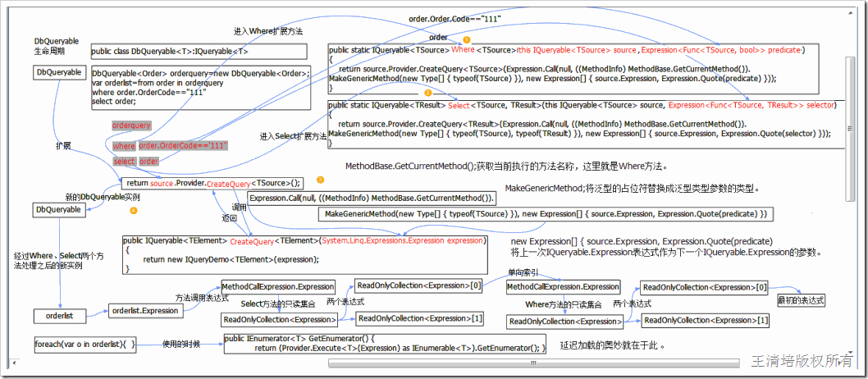
Task: Click the 'public IQueryable<TElement> CreateQuery<TElement>' box
Action: (x=304, y=254)
